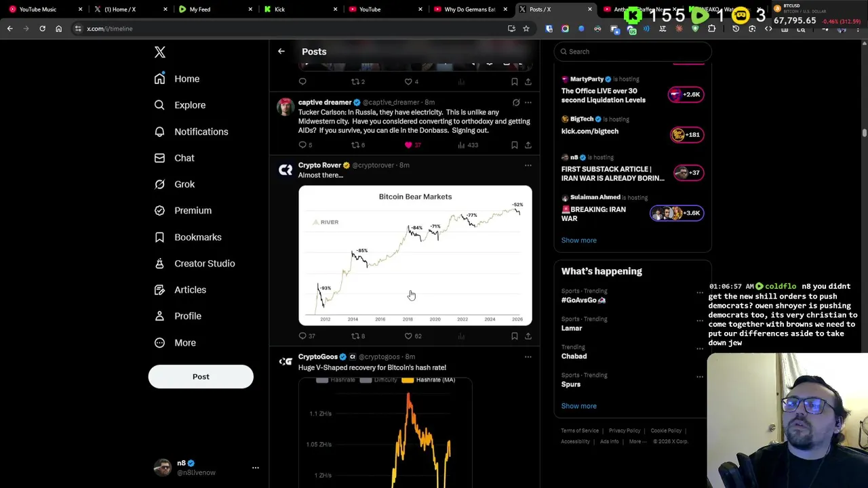Click the browser home button

point(58,28)
